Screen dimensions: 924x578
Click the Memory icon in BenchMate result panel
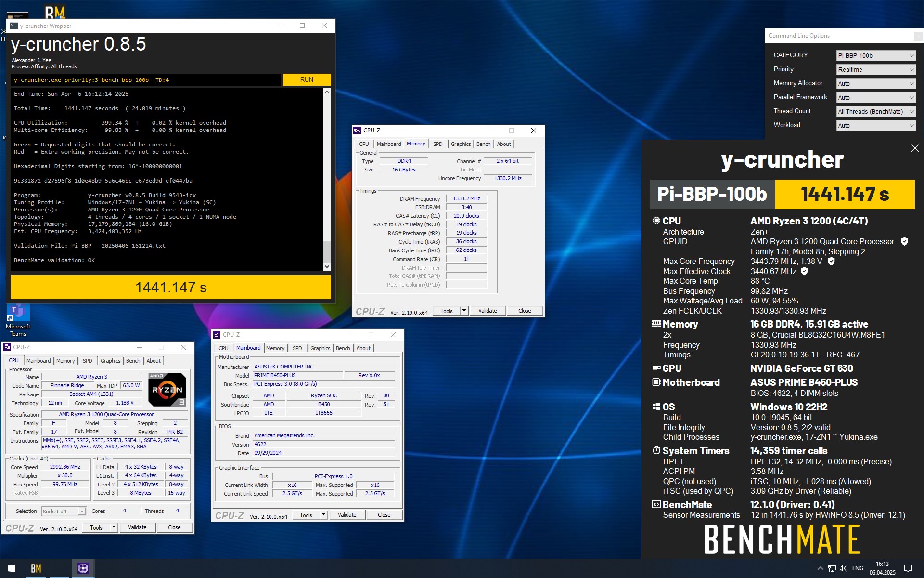(656, 324)
